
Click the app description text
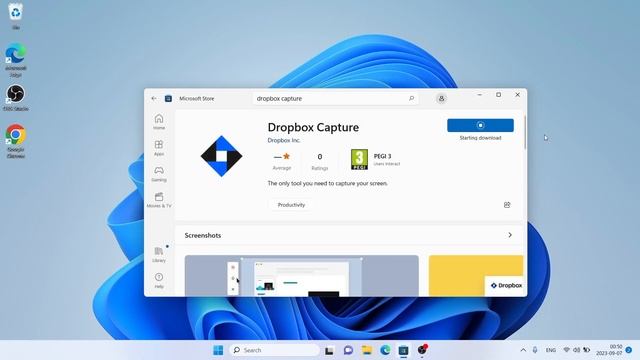[327, 183]
